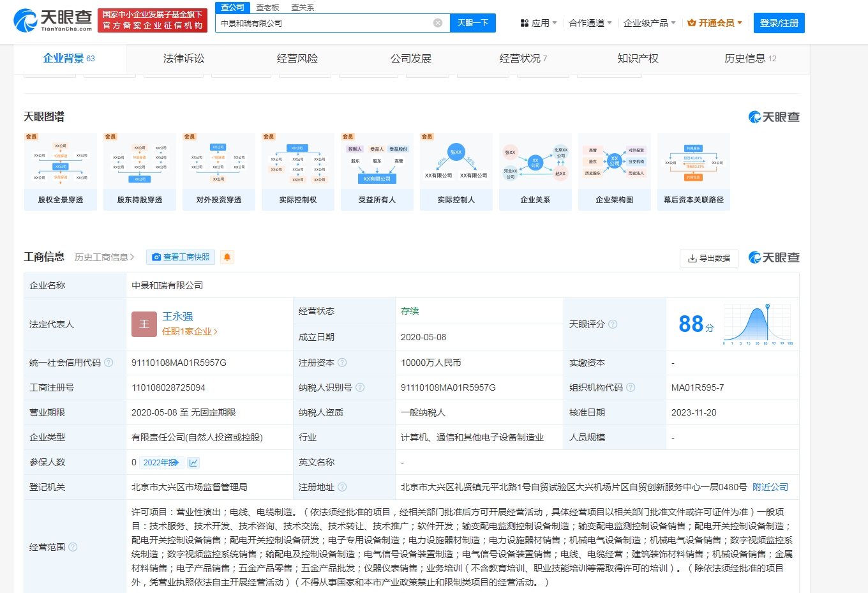Select the 一般纳税人 value
Viewport: 868px width, 593px height.
(423, 412)
